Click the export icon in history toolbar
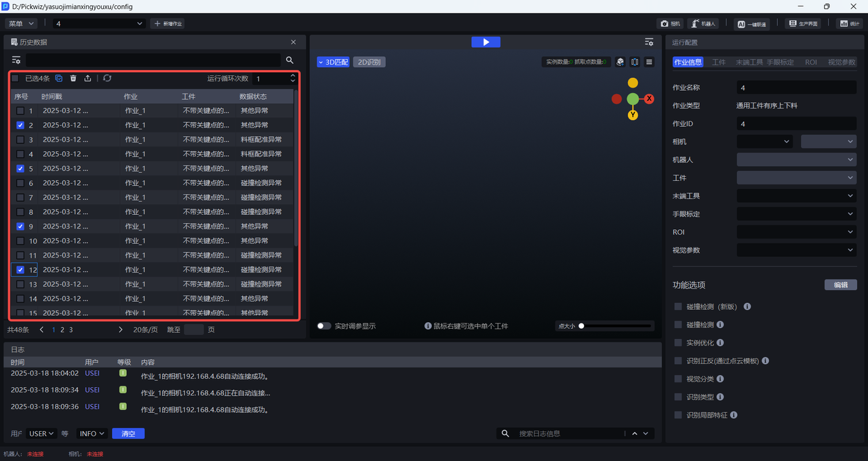 (87, 79)
